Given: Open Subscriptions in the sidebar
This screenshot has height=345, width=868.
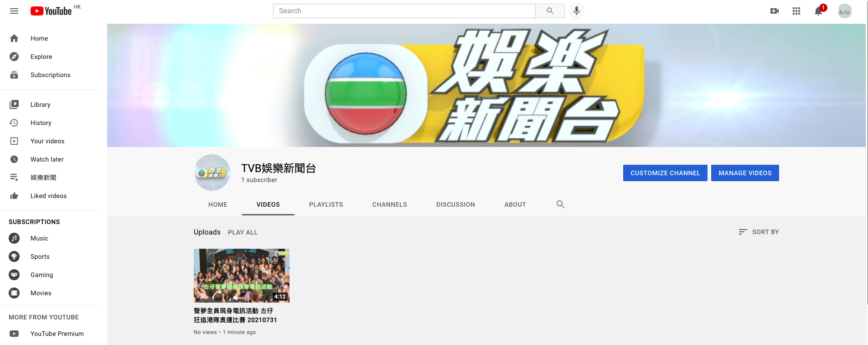Looking at the screenshot, I should 51,75.
